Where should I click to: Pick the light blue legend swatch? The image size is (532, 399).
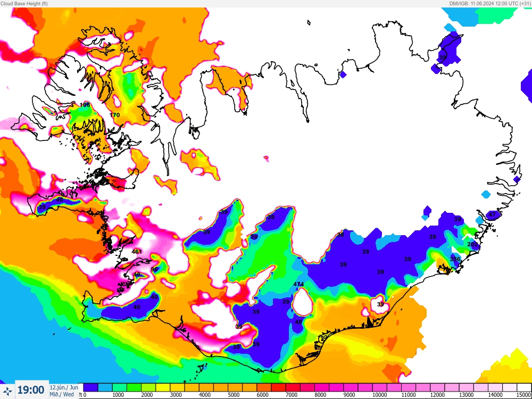click(105, 387)
